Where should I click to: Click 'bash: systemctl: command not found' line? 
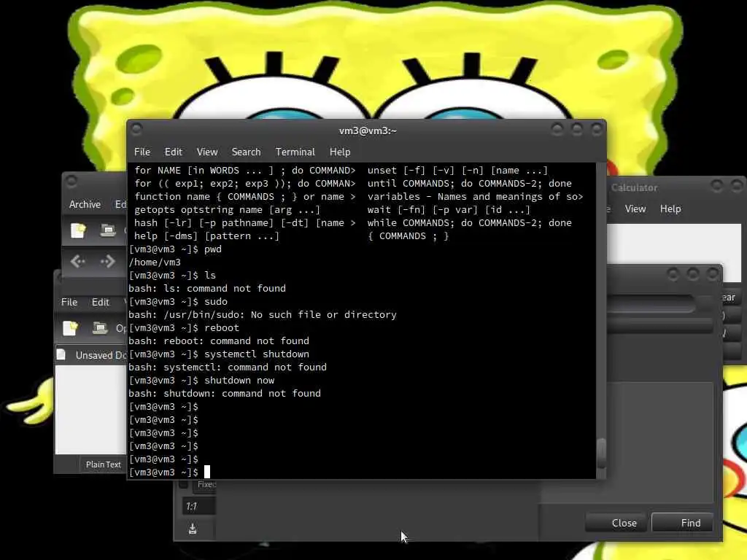click(x=228, y=367)
